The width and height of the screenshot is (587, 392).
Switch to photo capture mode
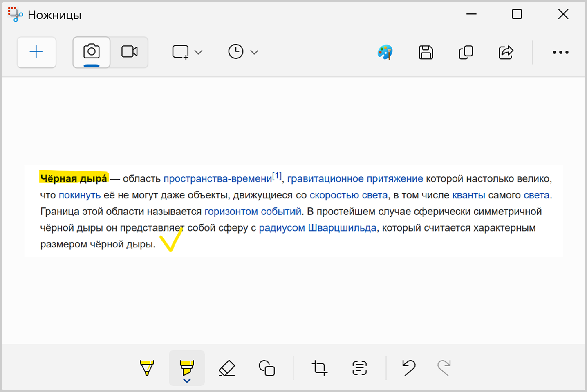(92, 52)
